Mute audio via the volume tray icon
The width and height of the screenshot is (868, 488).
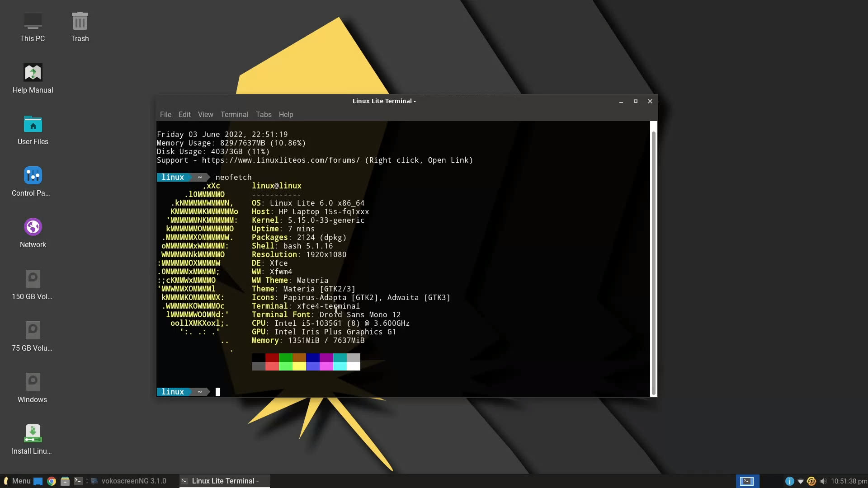[824, 481]
